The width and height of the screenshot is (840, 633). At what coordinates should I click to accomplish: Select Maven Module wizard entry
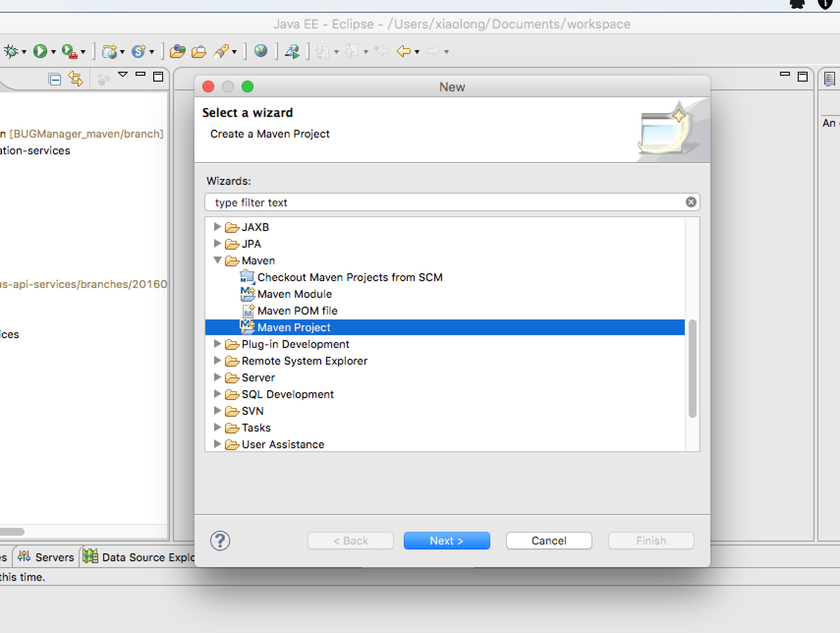pos(294,294)
